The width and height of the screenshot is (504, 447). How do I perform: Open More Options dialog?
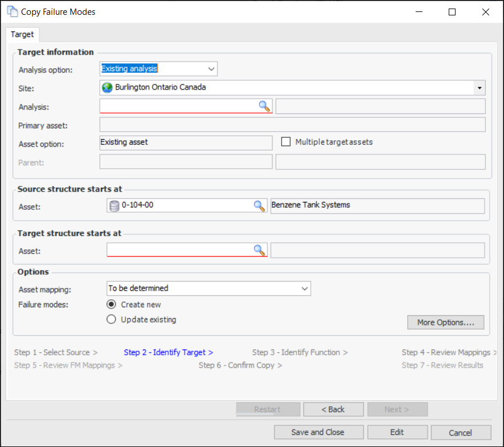click(x=445, y=323)
